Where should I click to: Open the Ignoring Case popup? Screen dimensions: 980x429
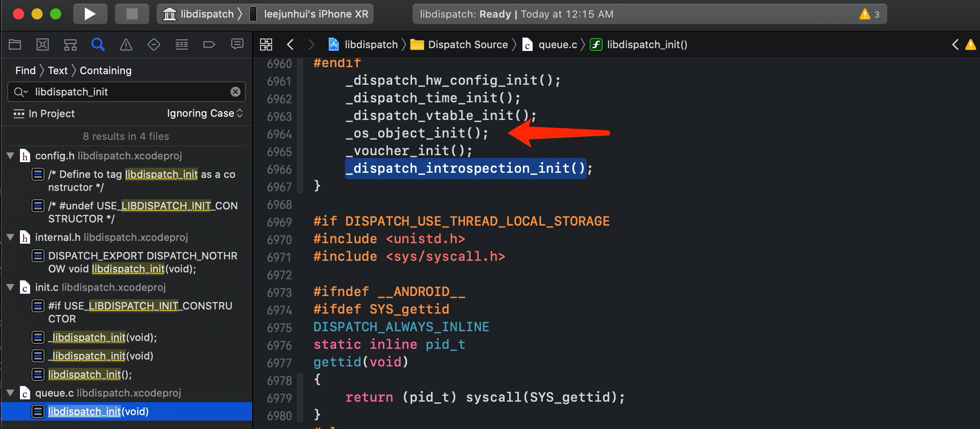click(x=205, y=114)
